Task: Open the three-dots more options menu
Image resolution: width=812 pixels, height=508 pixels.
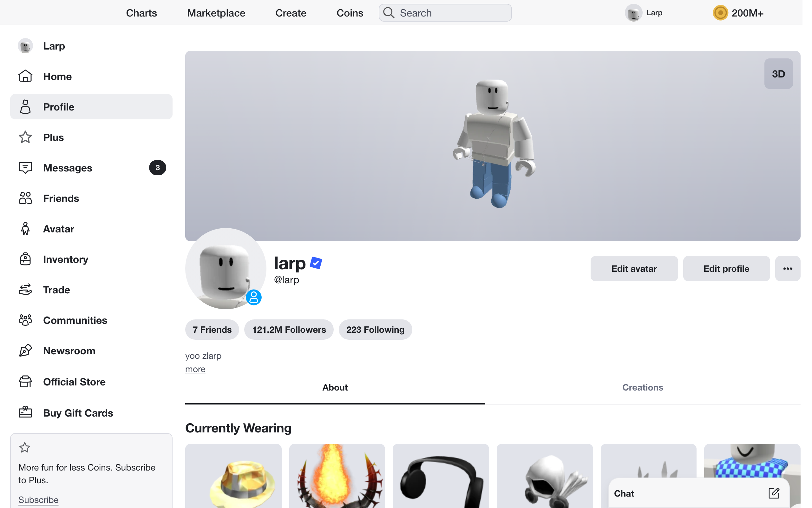Action: [788, 269]
